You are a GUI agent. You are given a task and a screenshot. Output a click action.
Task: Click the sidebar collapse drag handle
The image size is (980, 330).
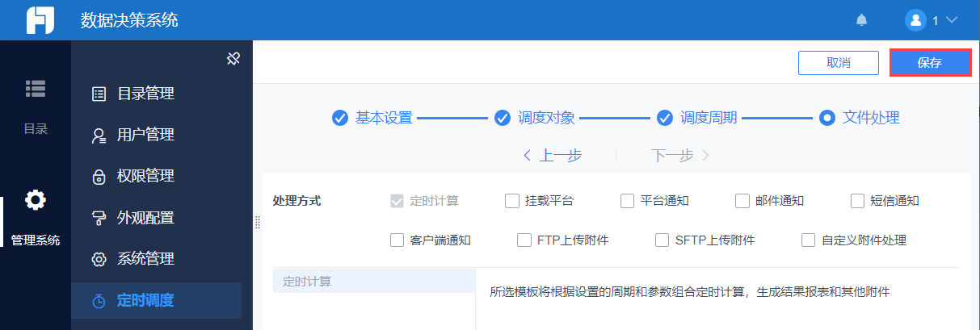coord(256,223)
